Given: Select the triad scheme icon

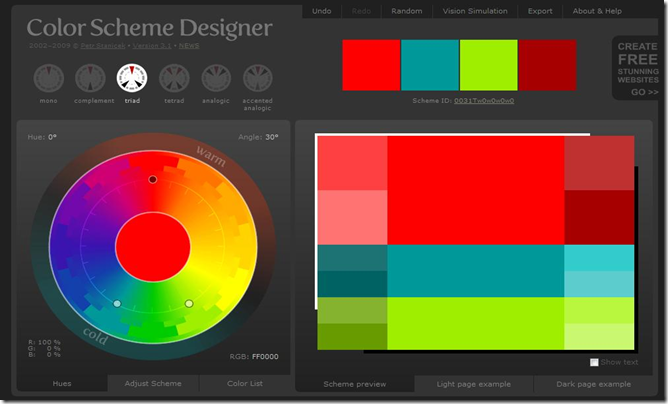Looking at the screenshot, I should (132, 78).
